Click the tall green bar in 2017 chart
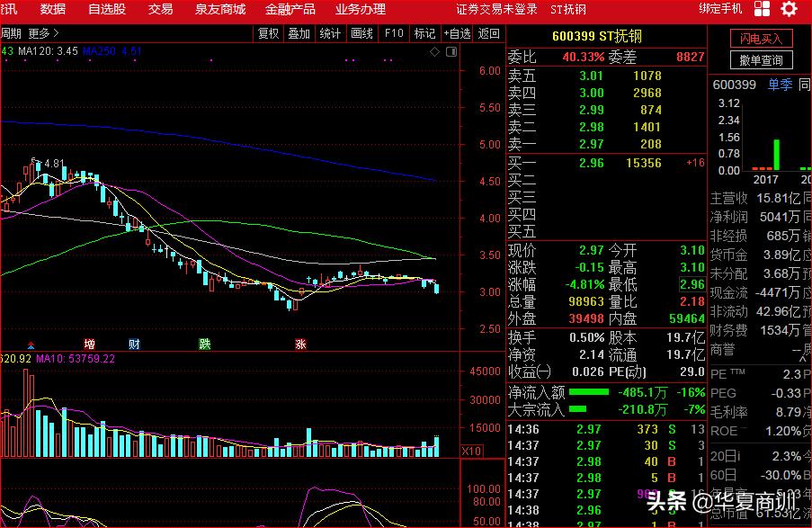This screenshot has height=528, width=812. point(776,155)
